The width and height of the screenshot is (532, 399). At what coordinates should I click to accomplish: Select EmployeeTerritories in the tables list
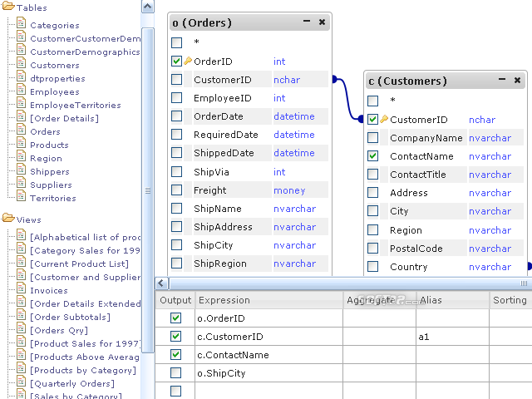tap(76, 106)
